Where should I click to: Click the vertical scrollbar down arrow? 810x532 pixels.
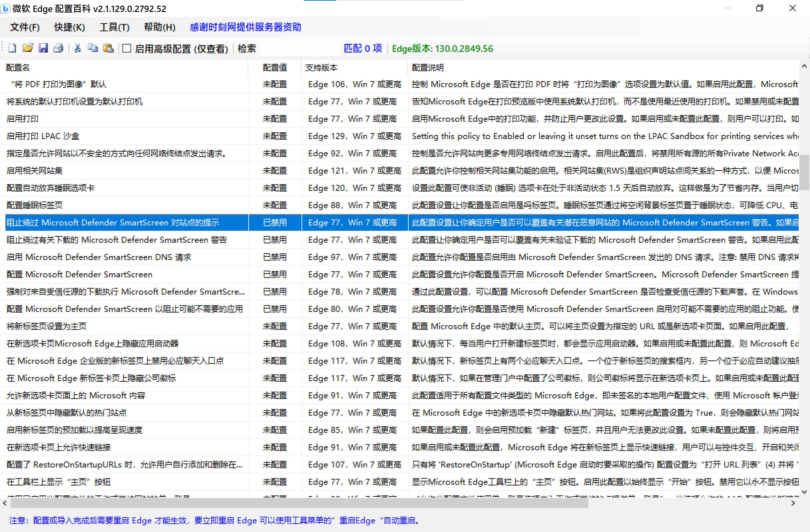[804, 492]
